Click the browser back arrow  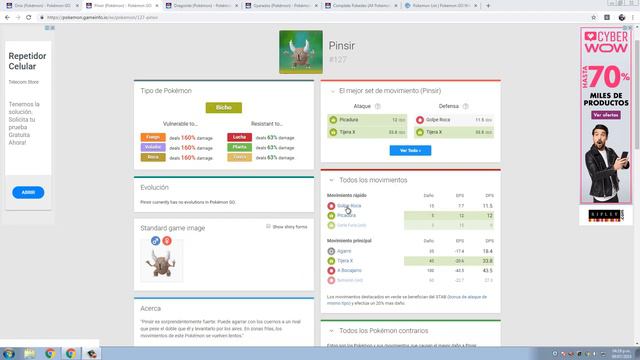point(7,18)
